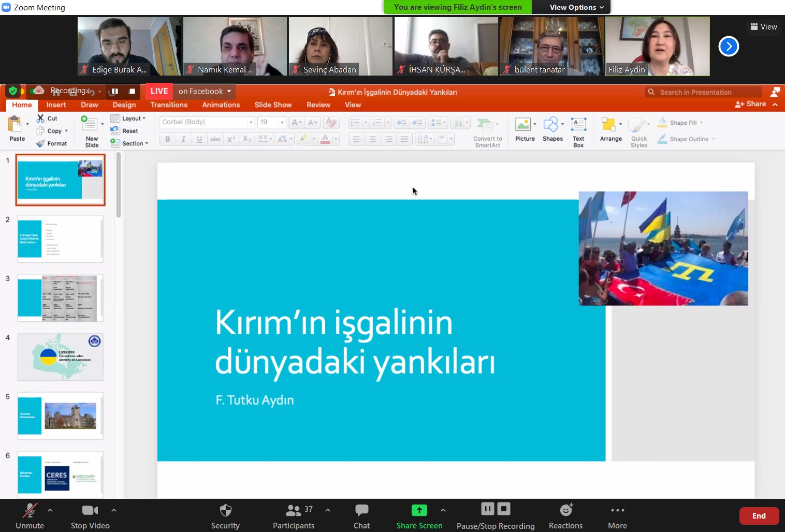Expand audio settings arrow beside Unmute

tap(50, 510)
